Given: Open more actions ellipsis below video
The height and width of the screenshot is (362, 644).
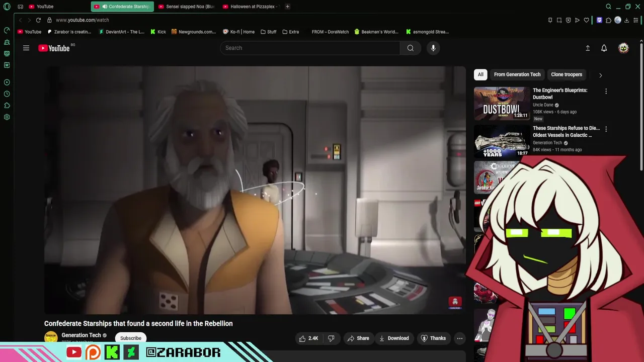Looking at the screenshot, I should pyautogui.click(x=459, y=338).
